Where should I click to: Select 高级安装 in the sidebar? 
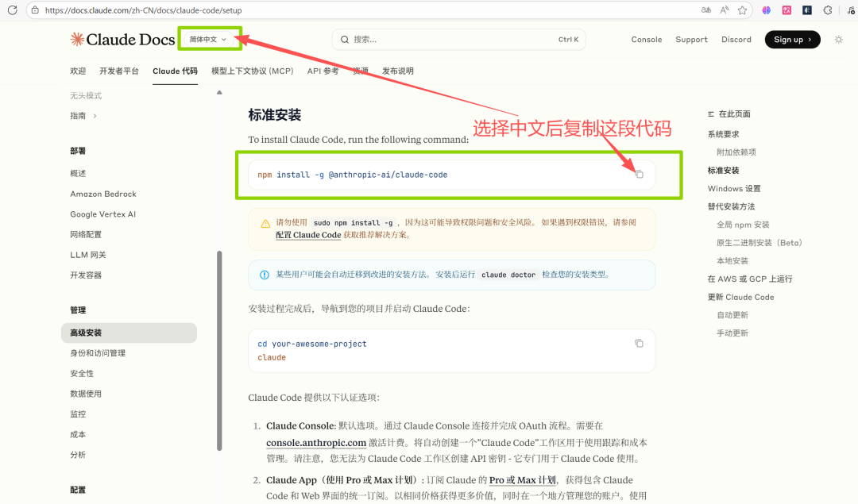(x=129, y=333)
